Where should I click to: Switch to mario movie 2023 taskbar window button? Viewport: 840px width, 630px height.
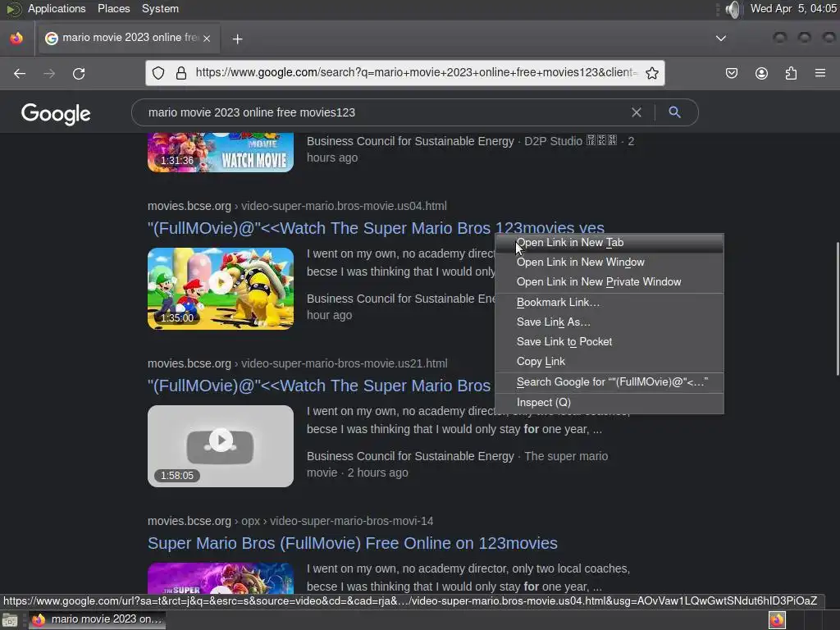[98, 620]
